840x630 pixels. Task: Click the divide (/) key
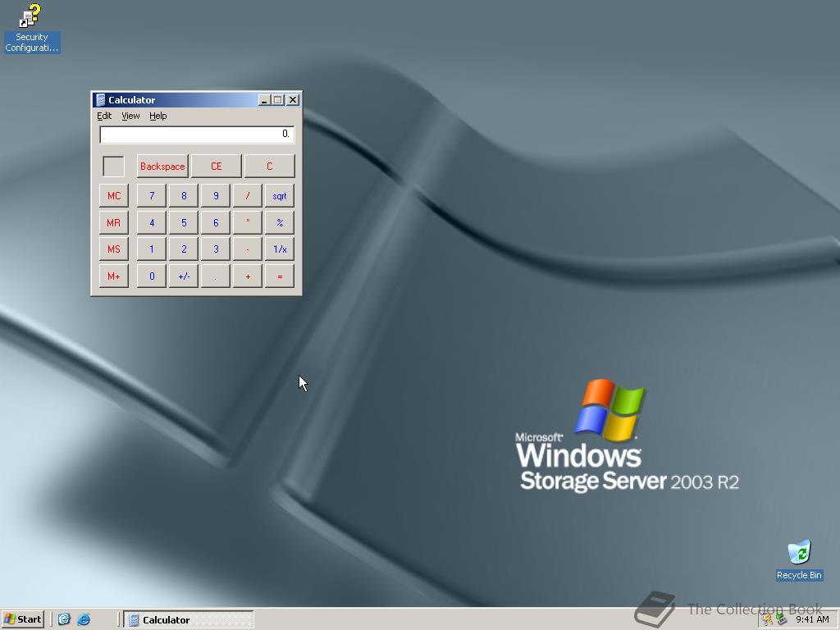pyautogui.click(x=248, y=195)
